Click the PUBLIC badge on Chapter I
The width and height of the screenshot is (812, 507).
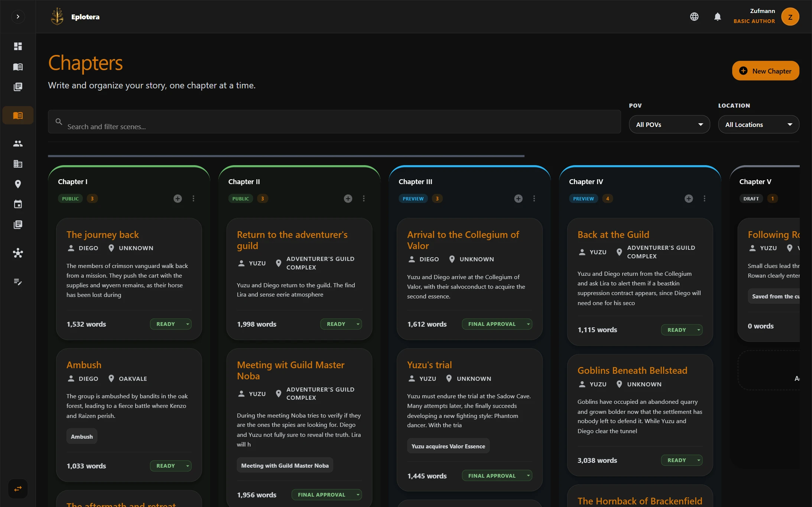tap(70, 199)
